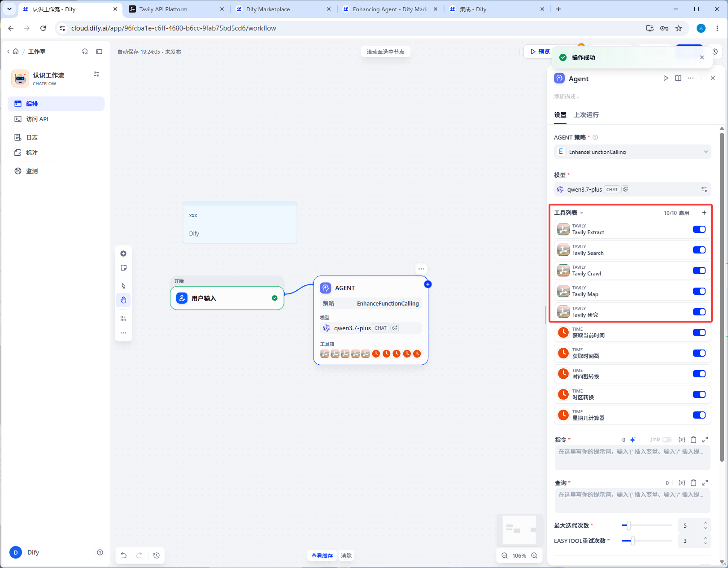Image resolution: width=728 pixels, height=568 pixels.
Task: Click 清除 button
Action: (x=346, y=555)
